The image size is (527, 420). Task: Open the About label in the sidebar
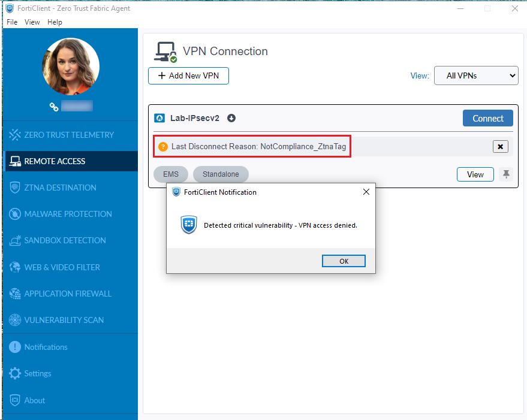click(34, 400)
